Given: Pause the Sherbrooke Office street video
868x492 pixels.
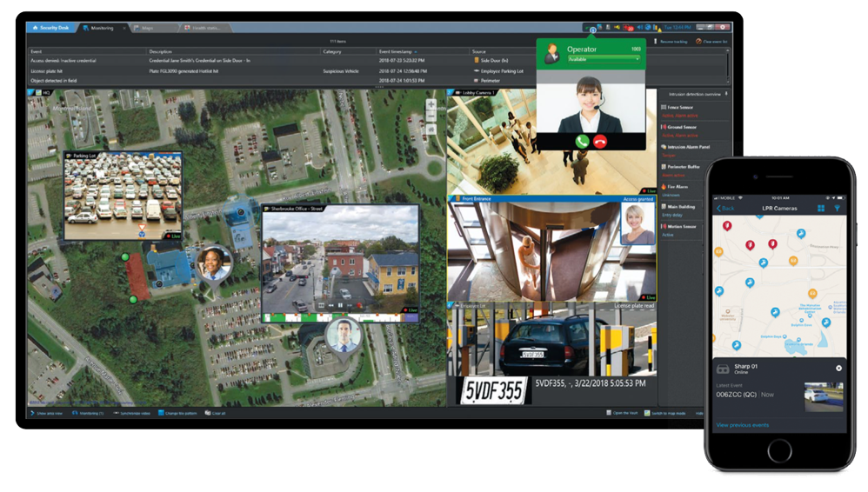Looking at the screenshot, I should (340, 305).
